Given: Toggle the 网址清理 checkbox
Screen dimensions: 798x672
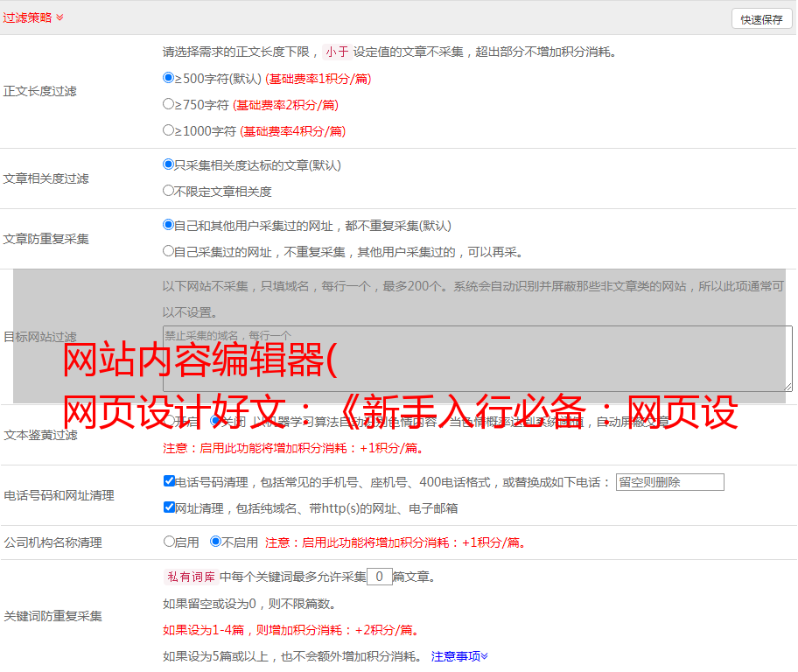Looking at the screenshot, I should tap(169, 507).
